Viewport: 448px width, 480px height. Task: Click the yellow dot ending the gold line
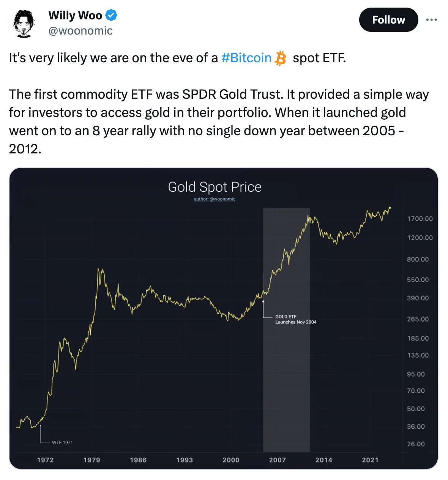point(390,208)
